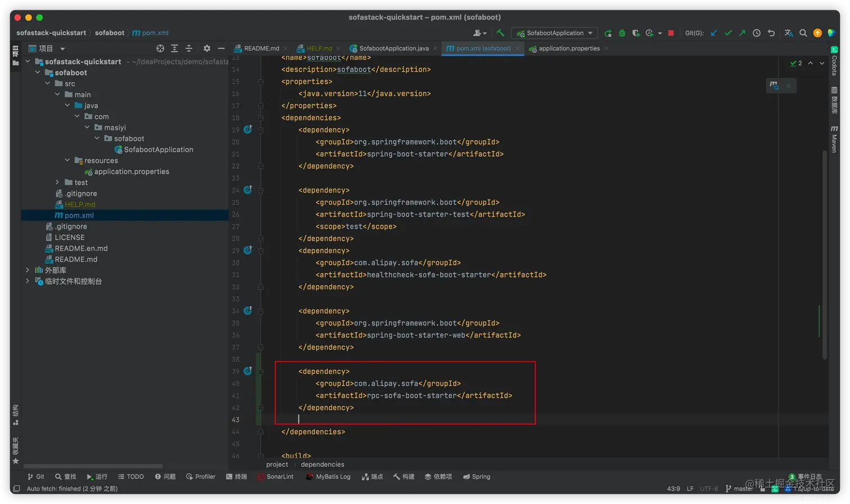The width and height of the screenshot is (850, 504).
Task: Click the green Debug bug icon
Action: point(622,33)
